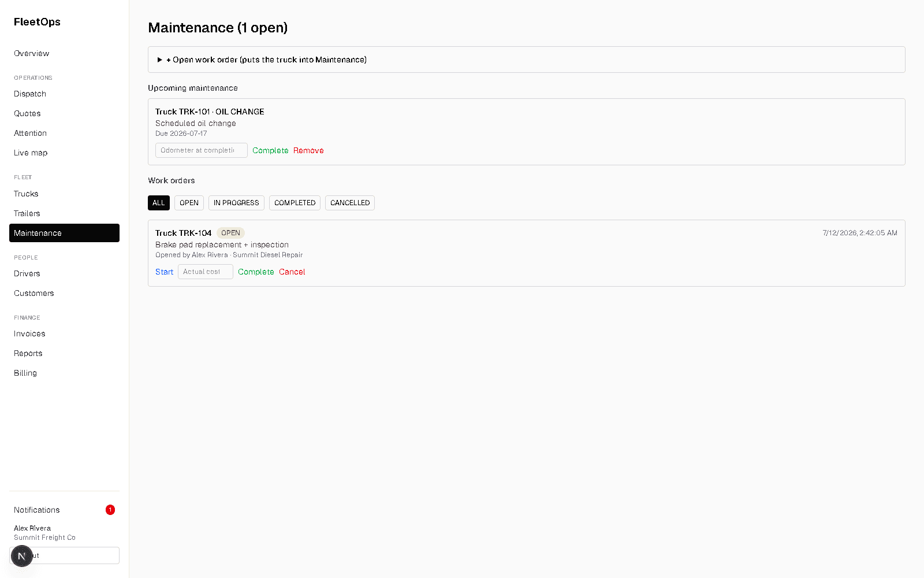Open the Billing page

pyautogui.click(x=64, y=373)
